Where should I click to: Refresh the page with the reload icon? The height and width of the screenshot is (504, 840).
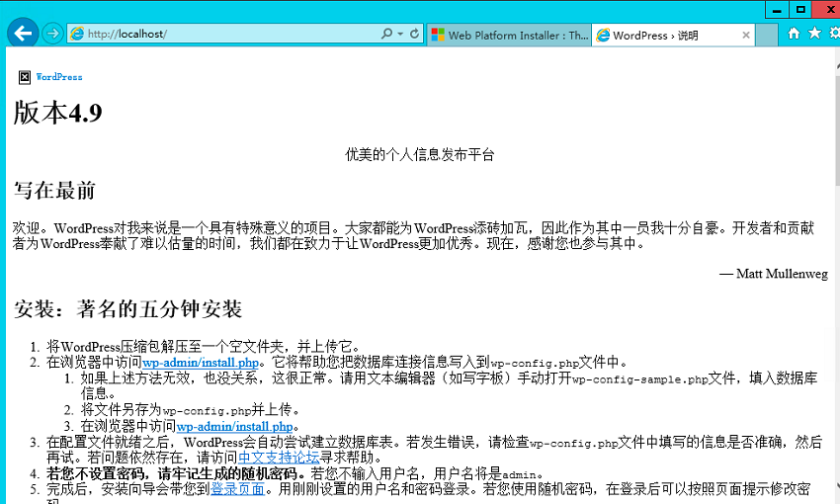pos(415,34)
